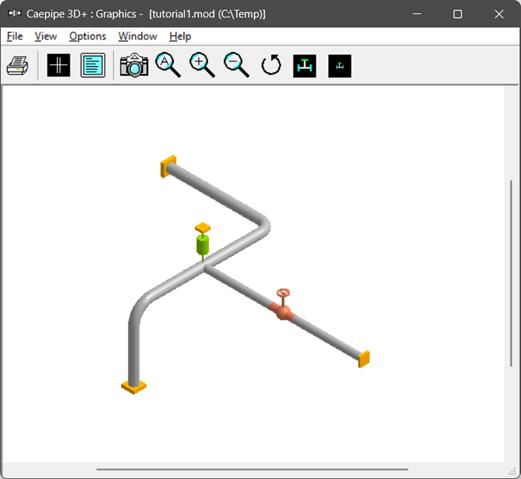
Task: Open the Help menu
Action: [180, 36]
